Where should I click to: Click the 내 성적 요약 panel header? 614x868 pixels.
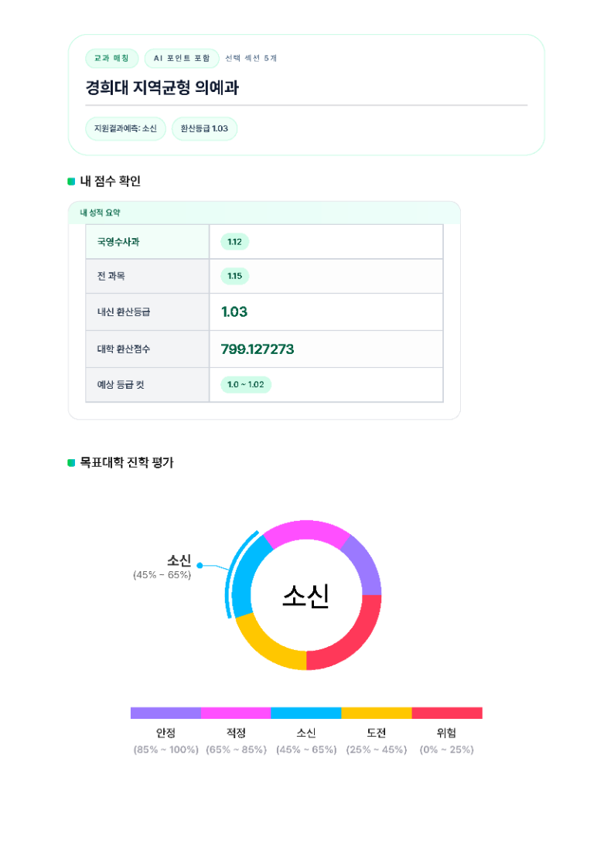click(101, 213)
